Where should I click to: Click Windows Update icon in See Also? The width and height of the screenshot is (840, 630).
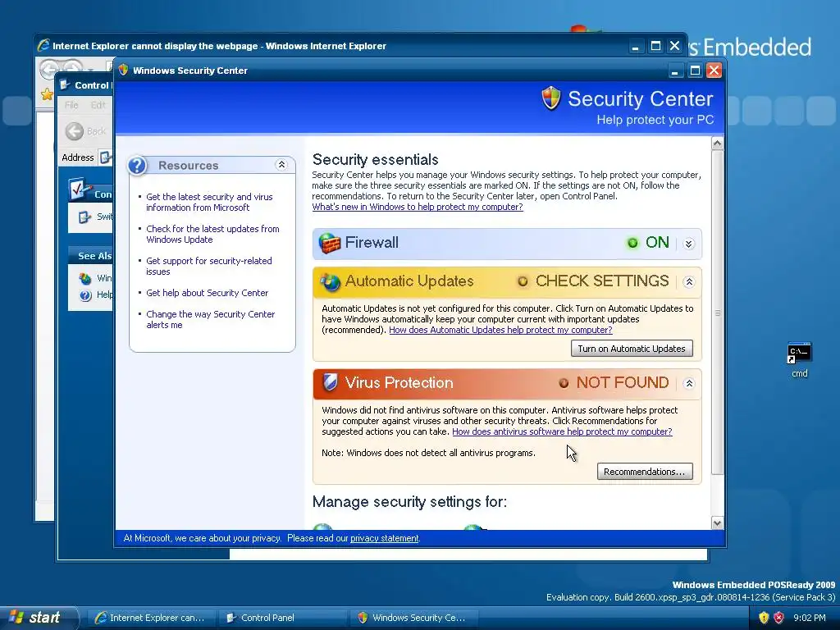click(85, 278)
